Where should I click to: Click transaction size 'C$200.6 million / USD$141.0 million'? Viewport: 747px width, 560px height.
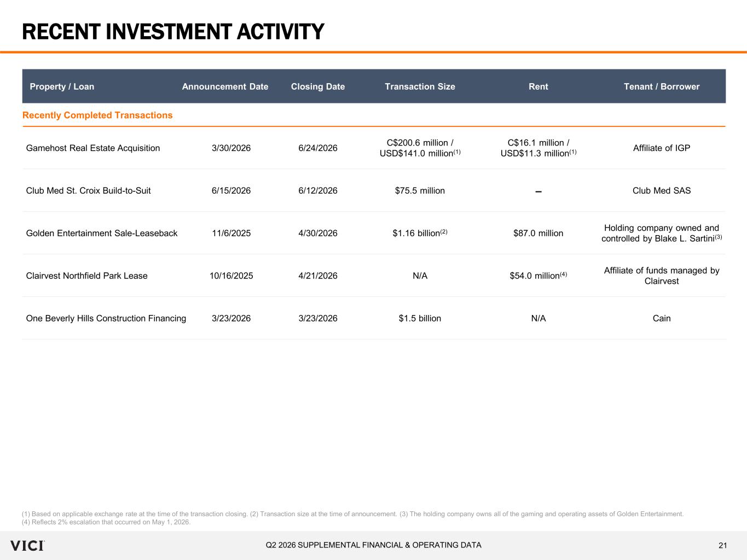(x=420, y=148)
